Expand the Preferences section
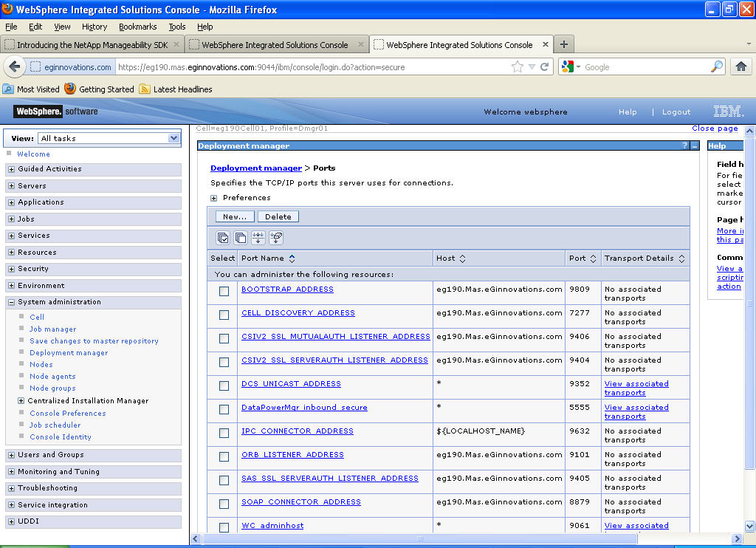 point(213,198)
